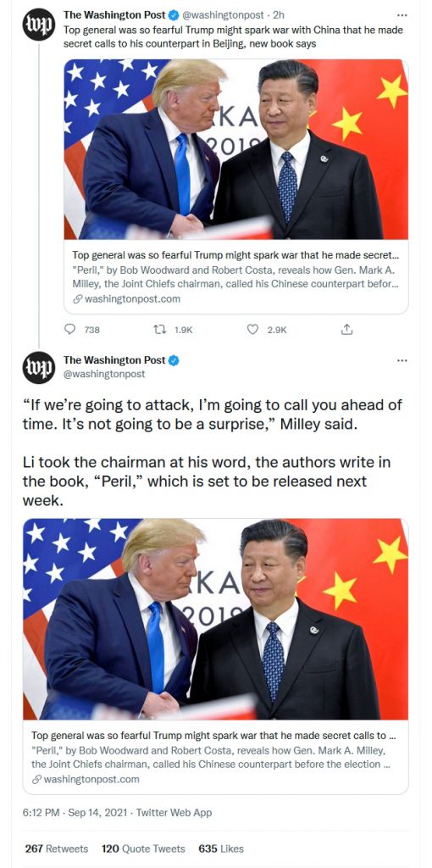The image size is (432, 868).
Task: Click the verified badge in second tweet header
Action: tap(174, 360)
